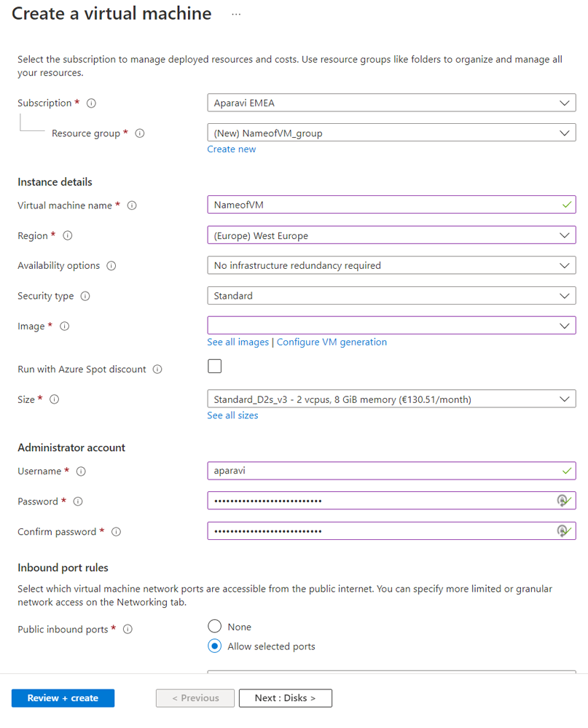Open the Region dropdown

point(391,235)
